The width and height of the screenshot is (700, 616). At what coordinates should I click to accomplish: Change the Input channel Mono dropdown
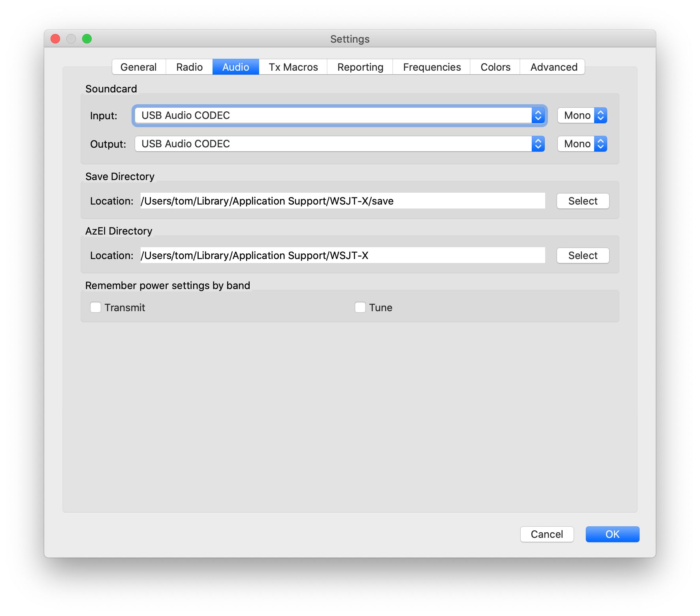pos(582,115)
